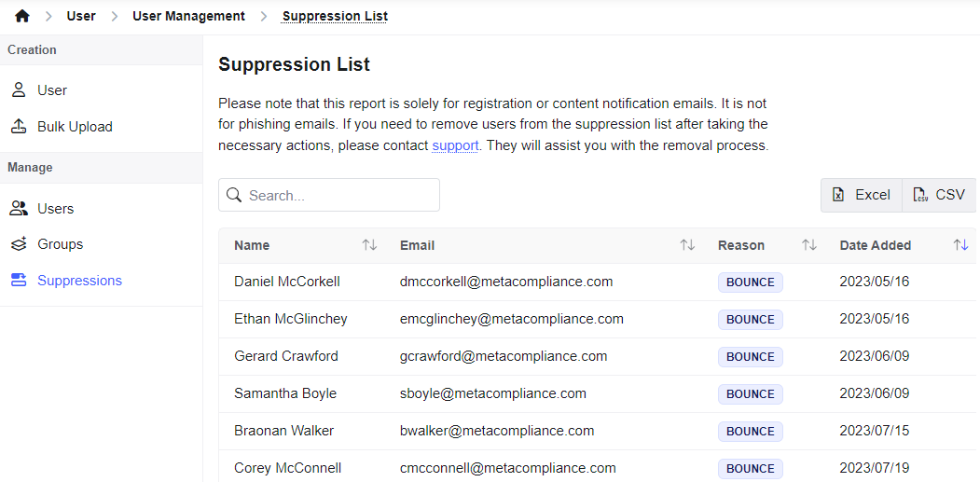
Task: Sort table by Name column arrows
Action: (369, 245)
